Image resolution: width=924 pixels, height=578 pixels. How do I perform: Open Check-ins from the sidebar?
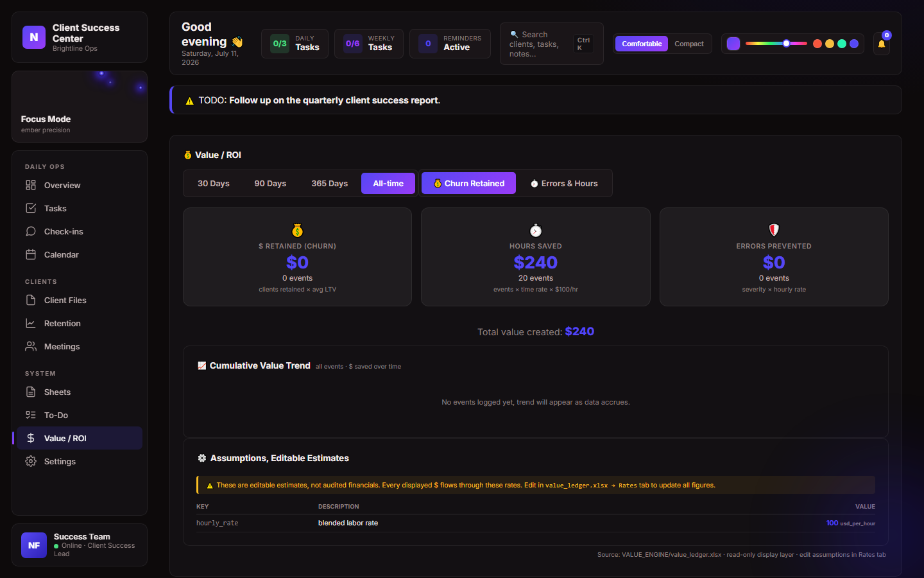click(80, 231)
